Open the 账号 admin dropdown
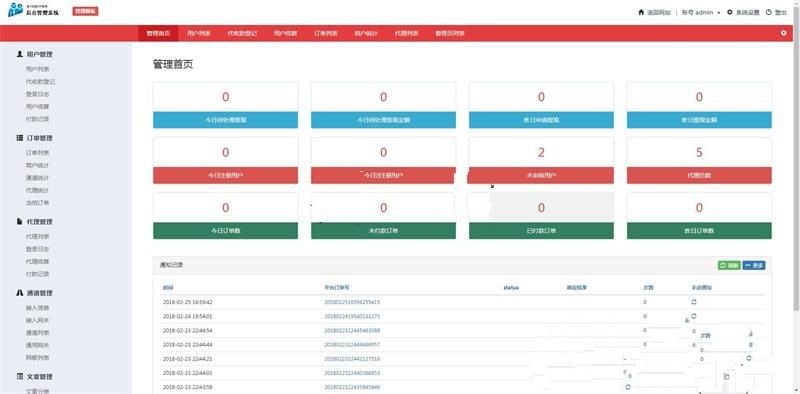 point(701,12)
